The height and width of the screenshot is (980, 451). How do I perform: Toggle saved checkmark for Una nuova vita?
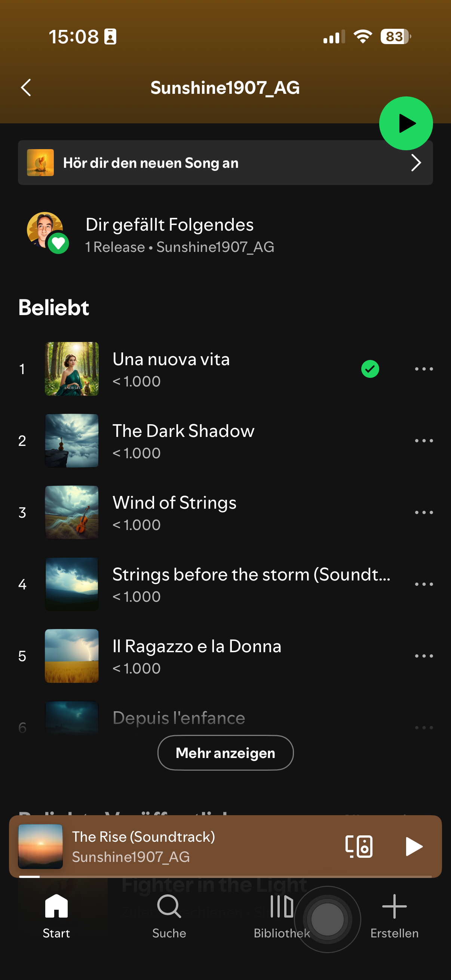click(370, 369)
